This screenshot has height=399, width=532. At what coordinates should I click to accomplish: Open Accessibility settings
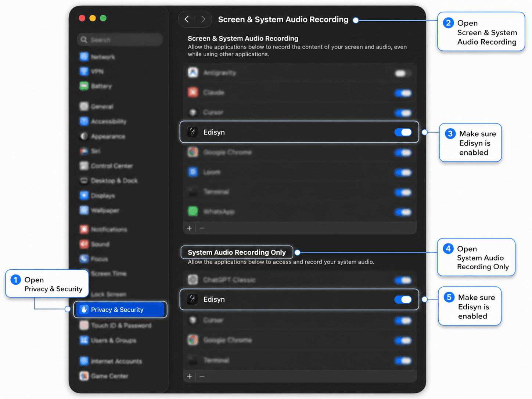pos(103,121)
